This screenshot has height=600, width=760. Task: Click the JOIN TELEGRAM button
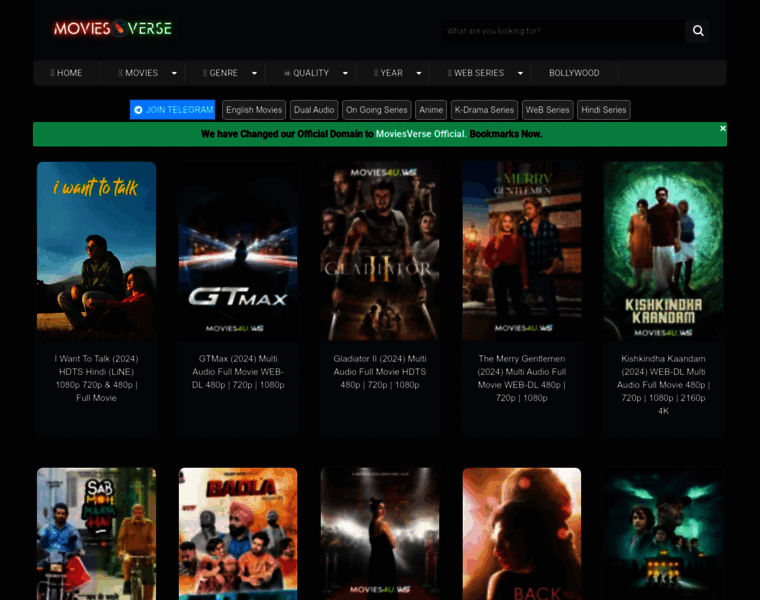(x=173, y=110)
